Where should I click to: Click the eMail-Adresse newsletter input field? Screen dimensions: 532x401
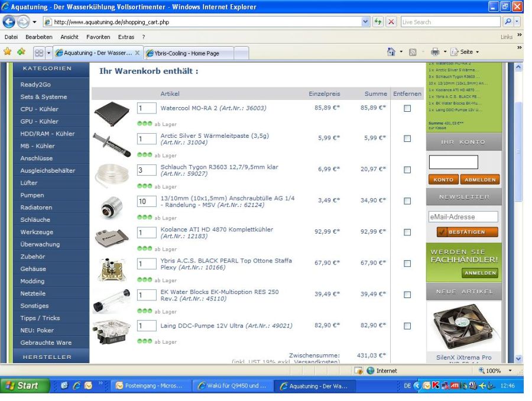click(463, 216)
